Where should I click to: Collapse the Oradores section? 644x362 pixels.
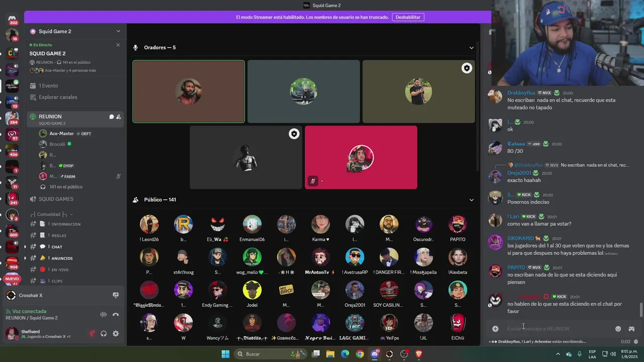pyautogui.click(x=471, y=48)
